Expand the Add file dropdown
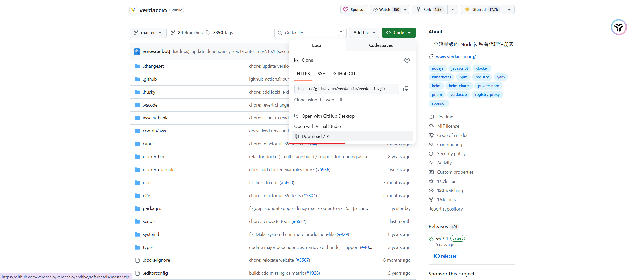This screenshot has width=644, height=280. click(364, 33)
